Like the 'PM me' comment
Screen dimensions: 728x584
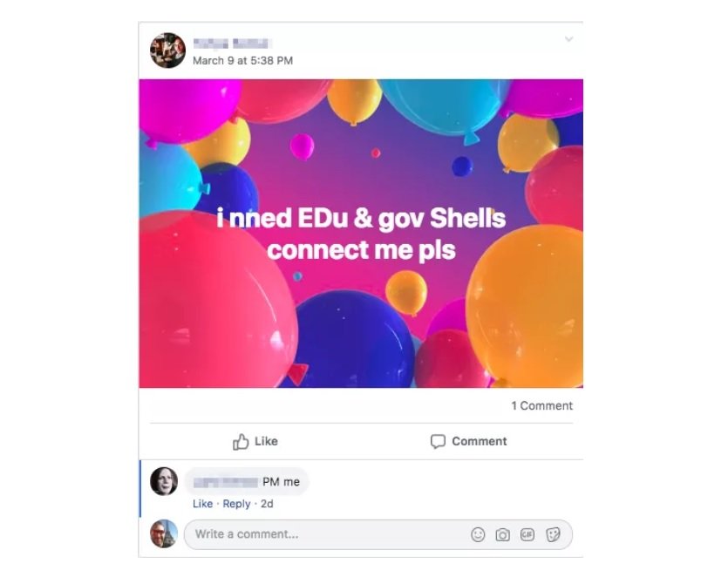202,504
